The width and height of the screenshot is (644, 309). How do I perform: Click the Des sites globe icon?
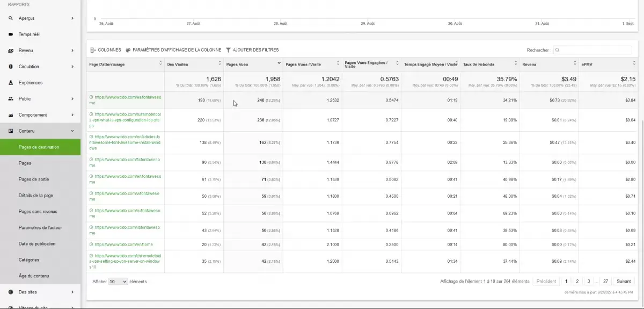[11, 292]
